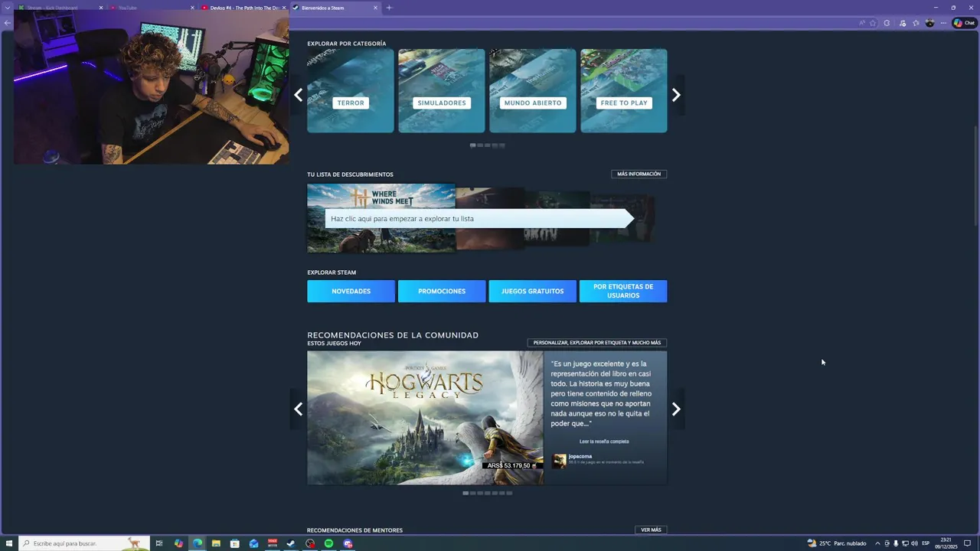This screenshot has width=980, height=551.
Task: Expand hidden system tray icons chevron
Action: tap(877, 543)
